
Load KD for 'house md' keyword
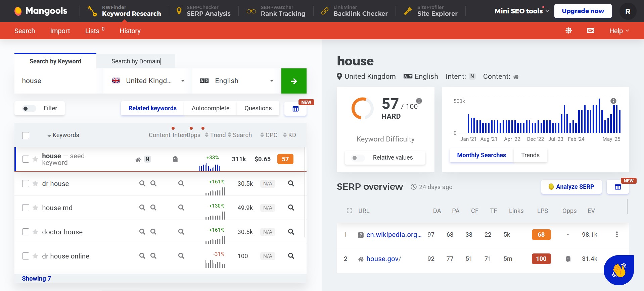click(x=291, y=208)
